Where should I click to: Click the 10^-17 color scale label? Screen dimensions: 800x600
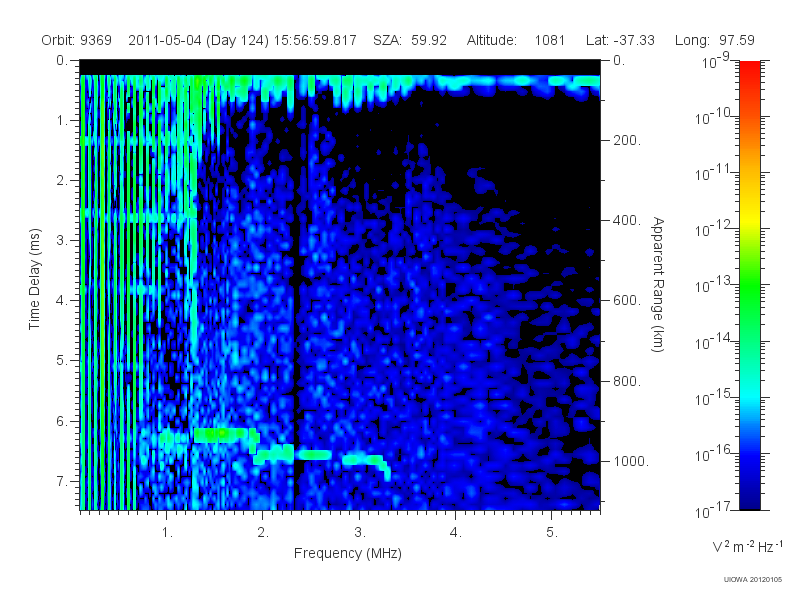[x=715, y=510]
